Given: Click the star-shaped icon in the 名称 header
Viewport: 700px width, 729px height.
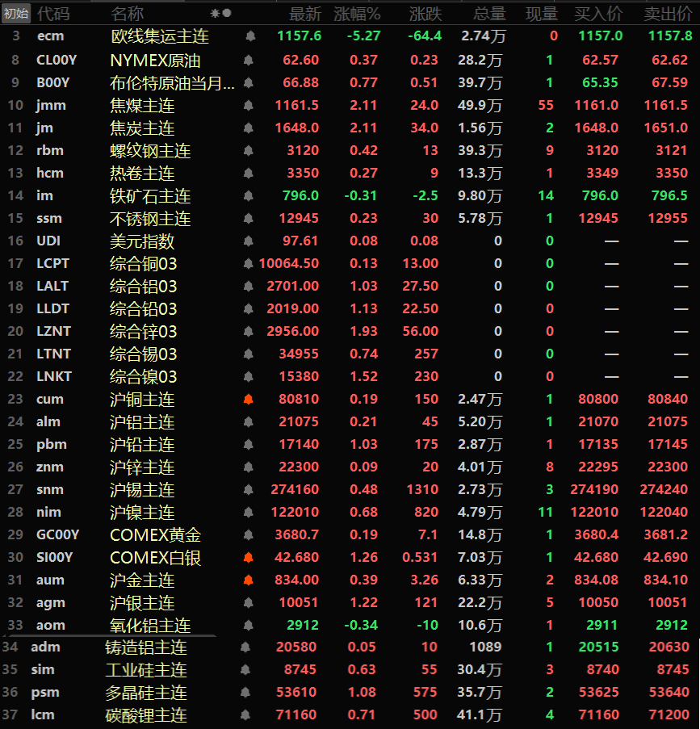Looking at the screenshot, I should pos(215,13).
